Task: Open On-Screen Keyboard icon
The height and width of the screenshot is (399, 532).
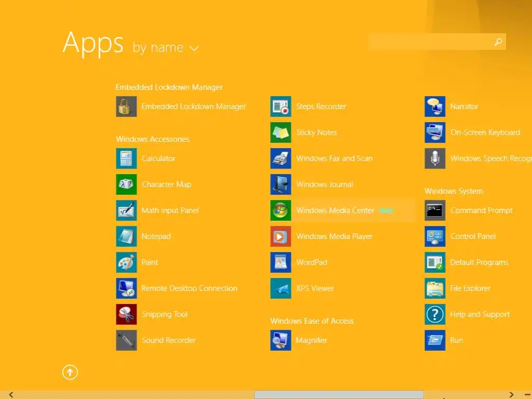Action: coord(435,132)
